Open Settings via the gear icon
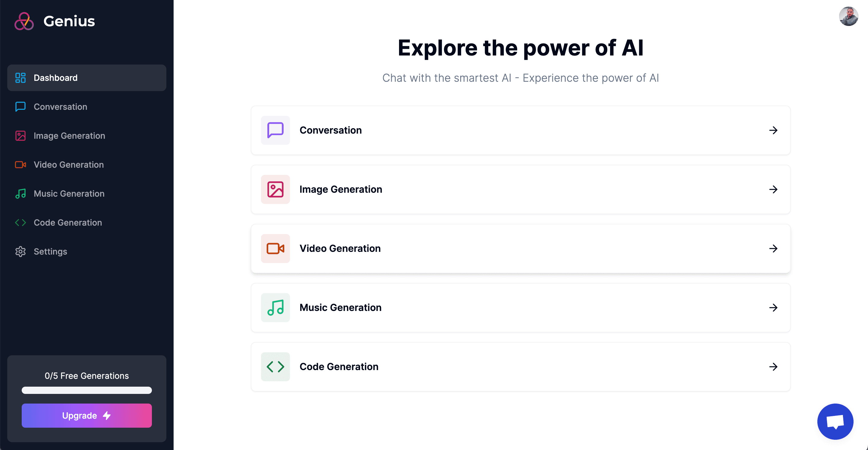The height and width of the screenshot is (450, 868). tap(20, 252)
